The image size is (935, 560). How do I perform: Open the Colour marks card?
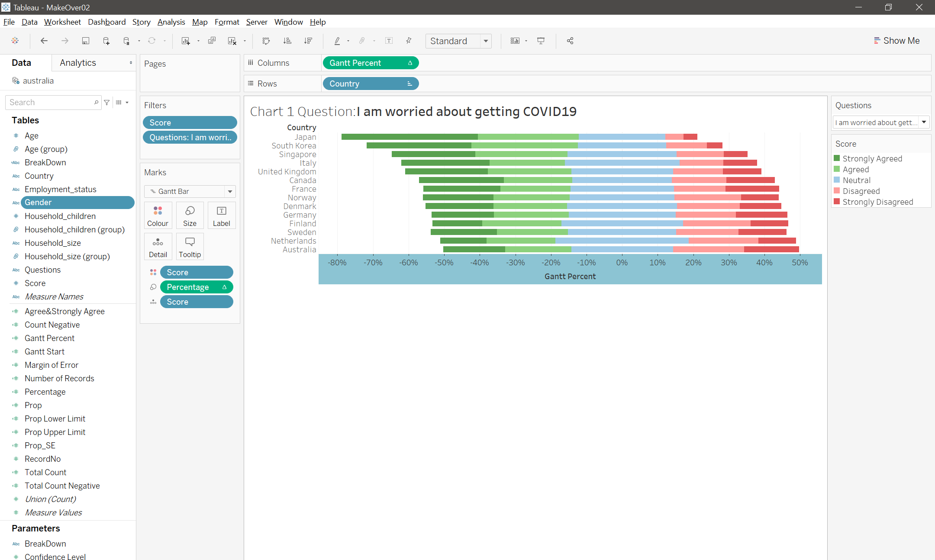coord(158,216)
